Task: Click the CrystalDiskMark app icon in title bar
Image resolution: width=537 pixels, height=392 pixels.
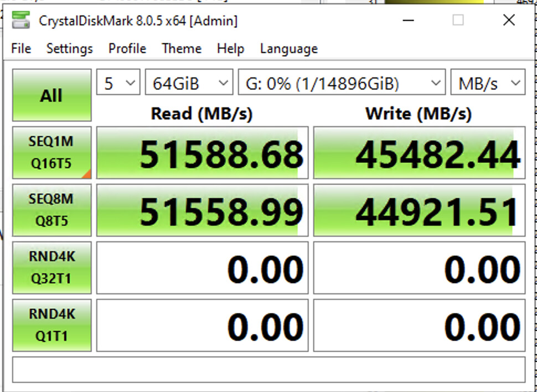Action: pyautogui.click(x=20, y=21)
